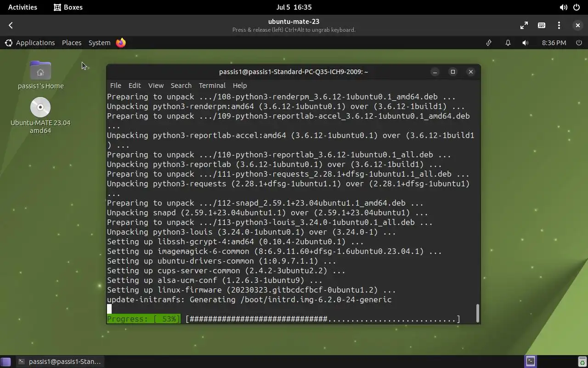Click the workspace switcher in bottom panel
The width and height of the screenshot is (588, 368).
coord(531,362)
